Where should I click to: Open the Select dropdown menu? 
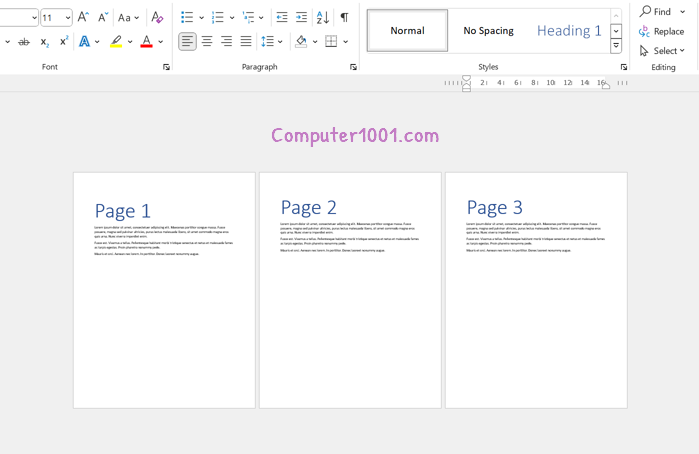tap(662, 51)
